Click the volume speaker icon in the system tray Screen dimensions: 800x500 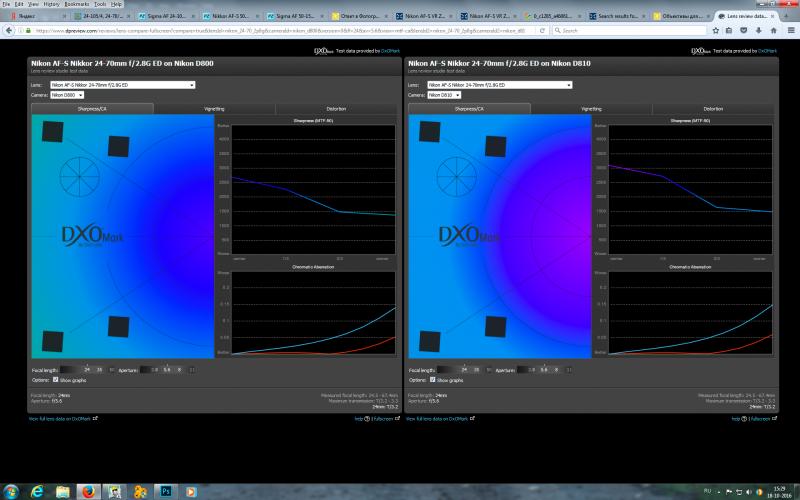point(748,492)
